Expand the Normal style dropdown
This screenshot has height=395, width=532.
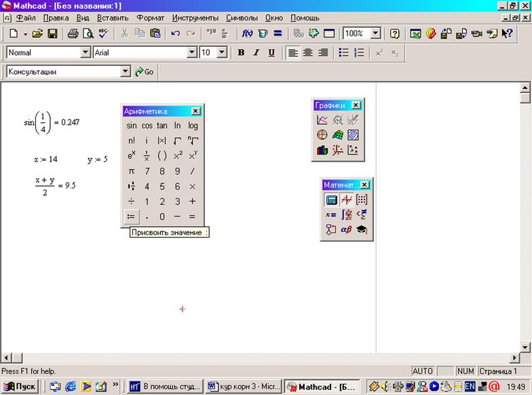85,53
